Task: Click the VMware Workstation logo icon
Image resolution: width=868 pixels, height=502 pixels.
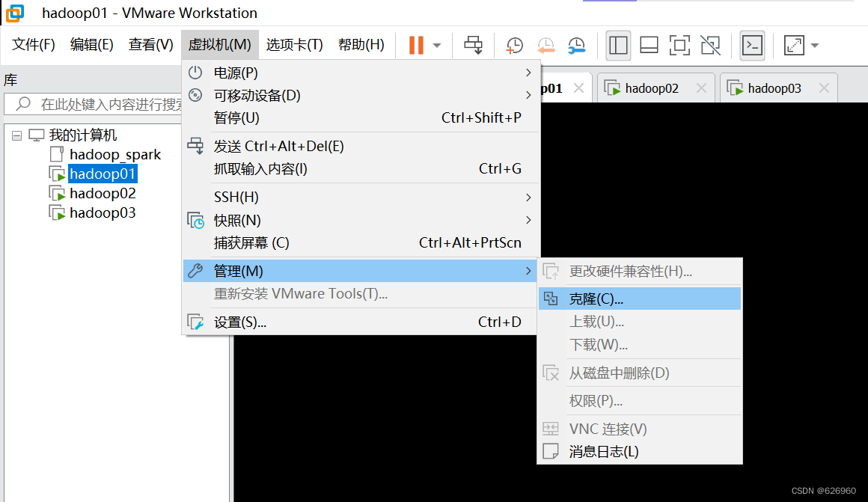Action: click(15, 13)
